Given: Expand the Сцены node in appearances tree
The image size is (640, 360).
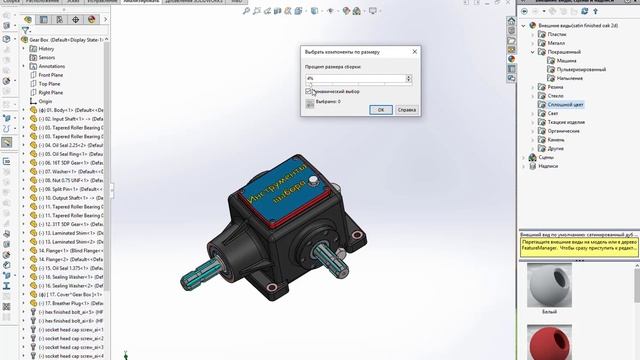Looking at the screenshot, I should pos(524,157).
